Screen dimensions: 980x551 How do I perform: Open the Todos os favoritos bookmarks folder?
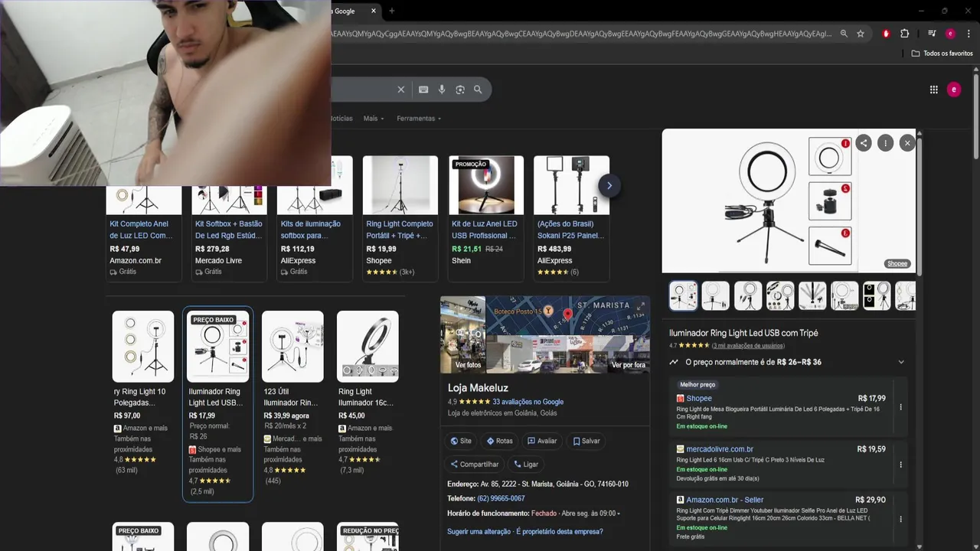(942, 54)
